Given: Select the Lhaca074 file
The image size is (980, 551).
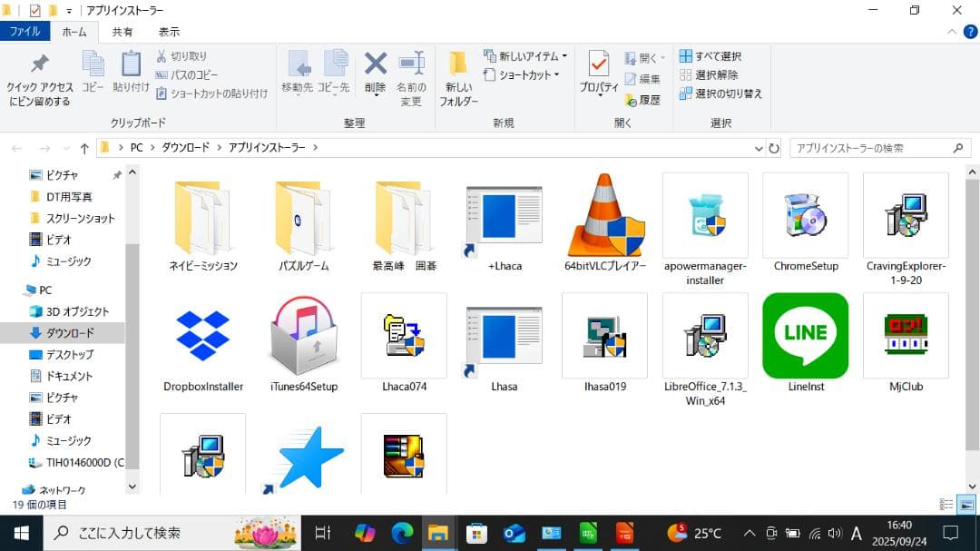Looking at the screenshot, I should (404, 343).
